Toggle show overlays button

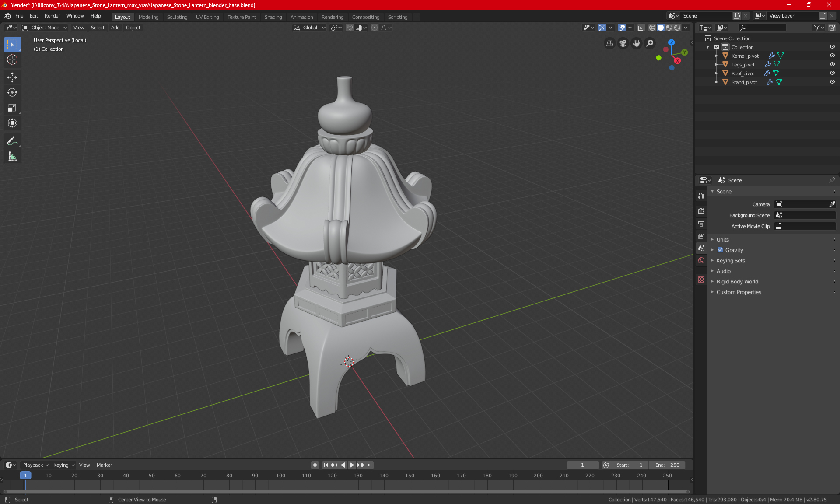click(x=622, y=28)
